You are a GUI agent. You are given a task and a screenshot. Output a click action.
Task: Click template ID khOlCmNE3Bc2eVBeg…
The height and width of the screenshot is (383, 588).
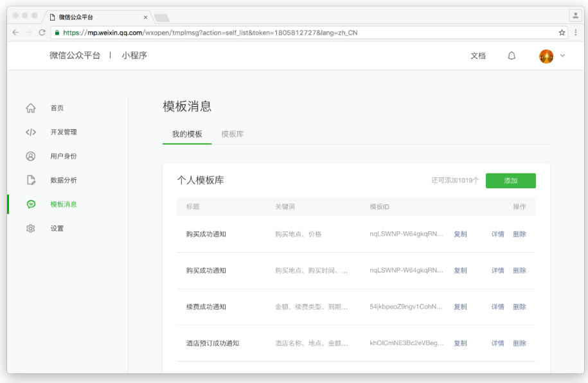[x=407, y=343]
